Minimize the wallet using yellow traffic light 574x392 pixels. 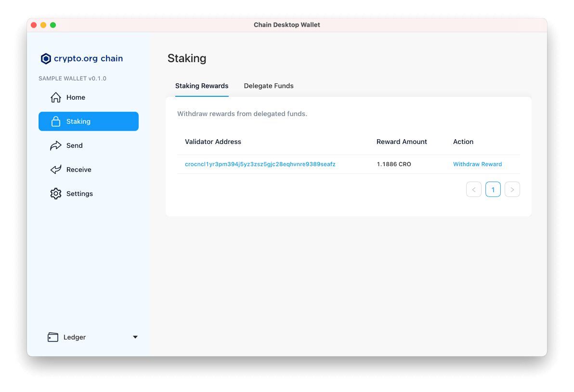(x=43, y=25)
